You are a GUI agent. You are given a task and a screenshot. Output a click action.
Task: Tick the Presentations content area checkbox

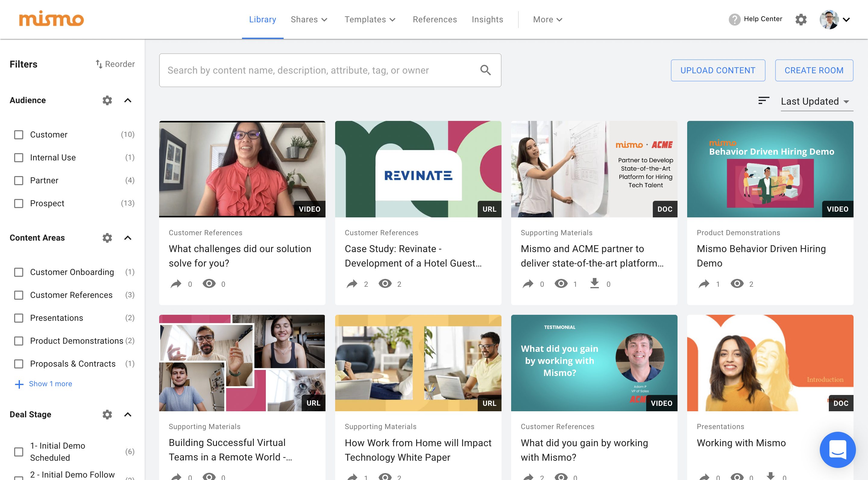pos(19,318)
